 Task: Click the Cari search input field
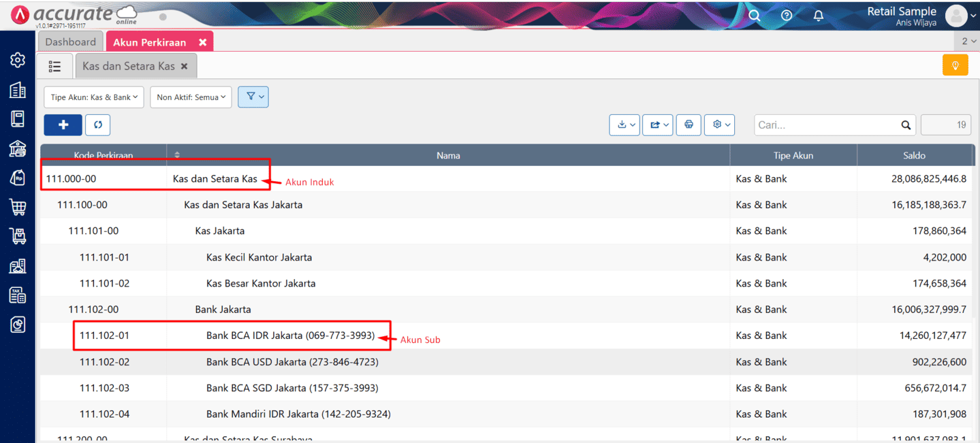tap(827, 125)
